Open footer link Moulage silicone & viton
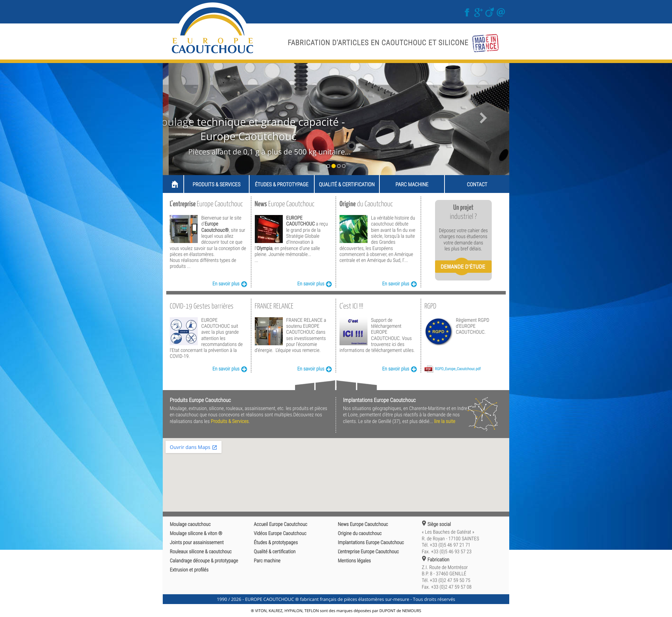Image resolution: width=672 pixels, height=617 pixels. tap(196, 533)
